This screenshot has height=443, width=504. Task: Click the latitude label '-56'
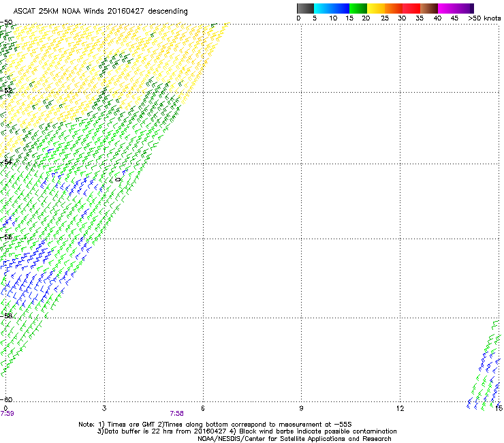pyautogui.click(x=6, y=237)
